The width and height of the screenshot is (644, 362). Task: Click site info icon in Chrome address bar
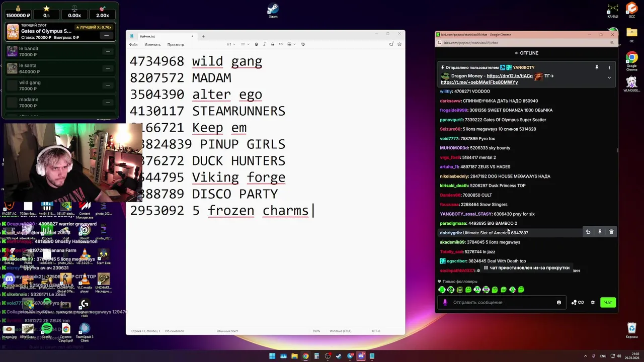[440, 43]
